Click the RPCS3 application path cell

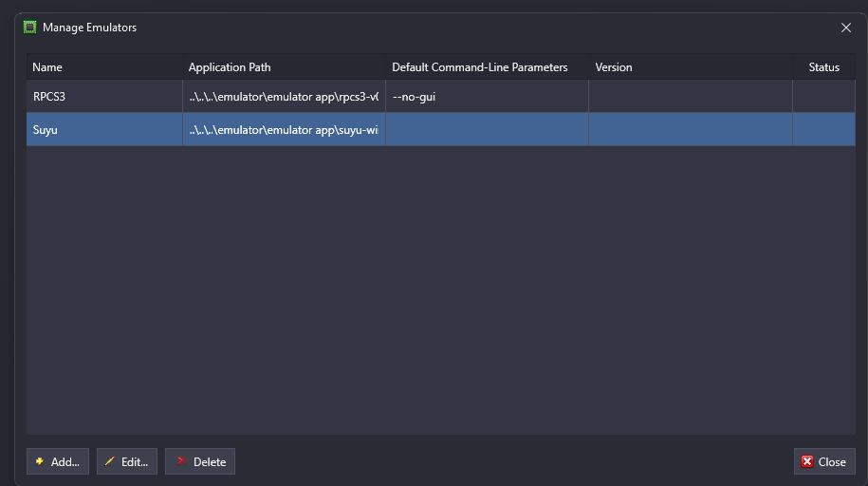point(283,97)
